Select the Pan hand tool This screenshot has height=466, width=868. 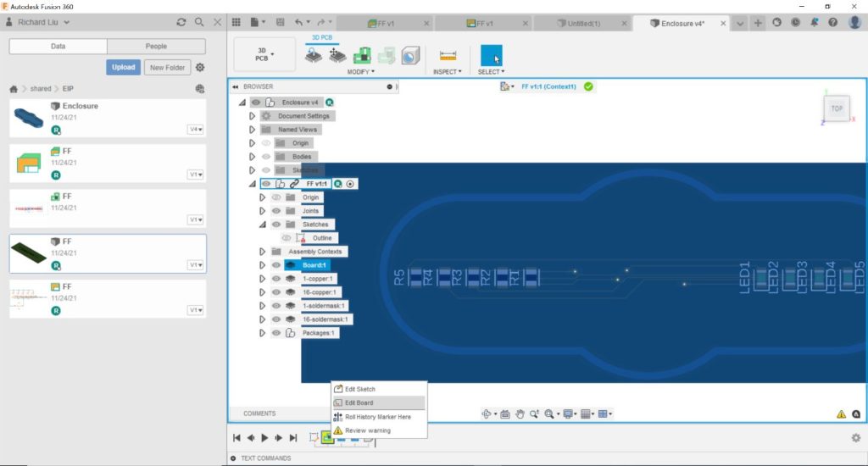[520, 414]
